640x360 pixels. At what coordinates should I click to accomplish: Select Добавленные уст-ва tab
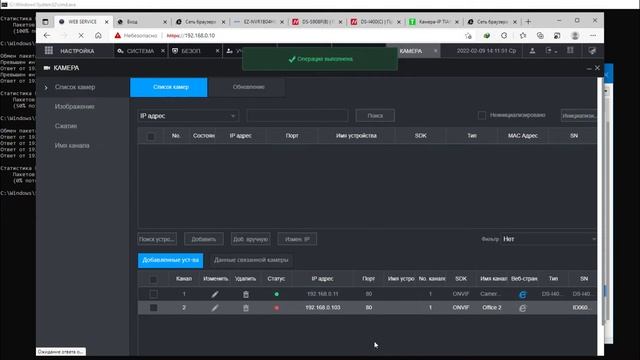click(170, 260)
